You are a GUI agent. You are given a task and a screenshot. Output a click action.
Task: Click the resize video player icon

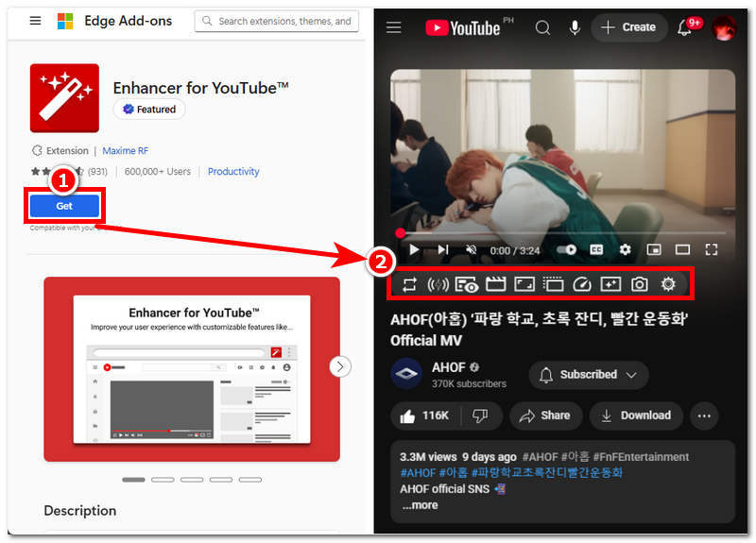524,284
